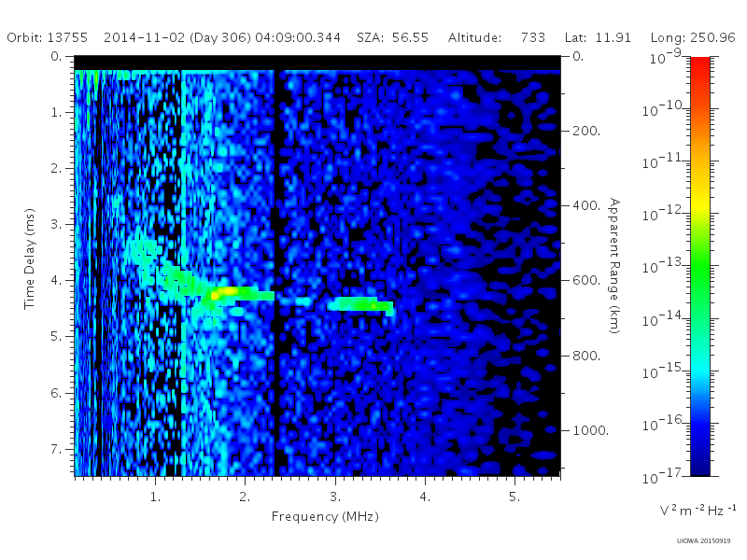Click the 600. tick on the range axis
This screenshot has width=747, height=560.
(586, 281)
